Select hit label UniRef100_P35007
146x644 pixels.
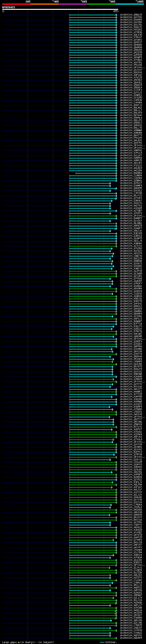click(x=131, y=37)
